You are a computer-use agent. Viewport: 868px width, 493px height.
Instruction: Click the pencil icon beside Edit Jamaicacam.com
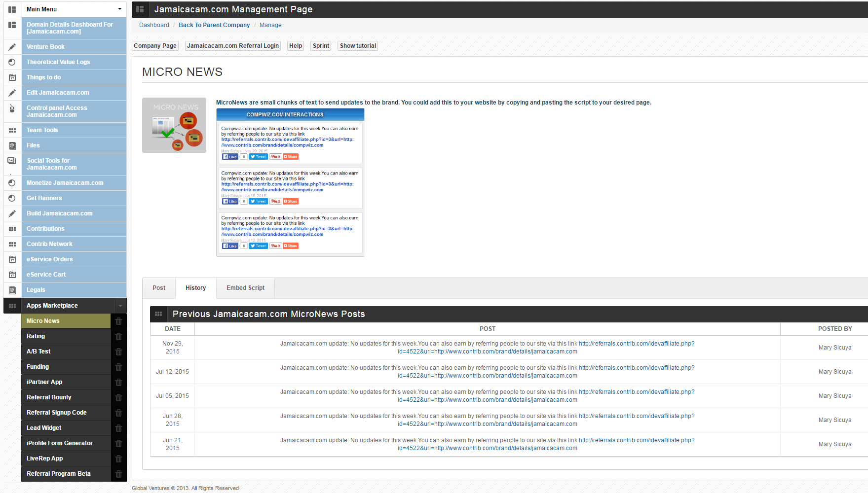pos(12,93)
